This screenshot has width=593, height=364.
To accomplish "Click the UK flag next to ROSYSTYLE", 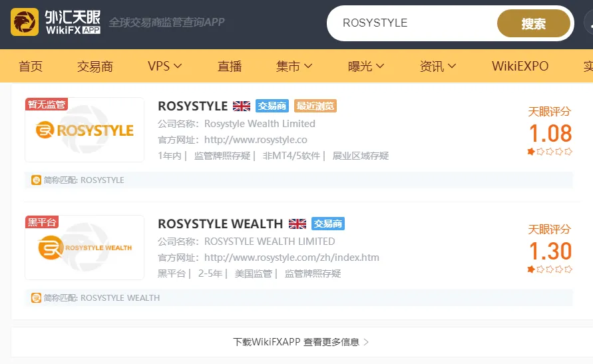I will [x=242, y=106].
